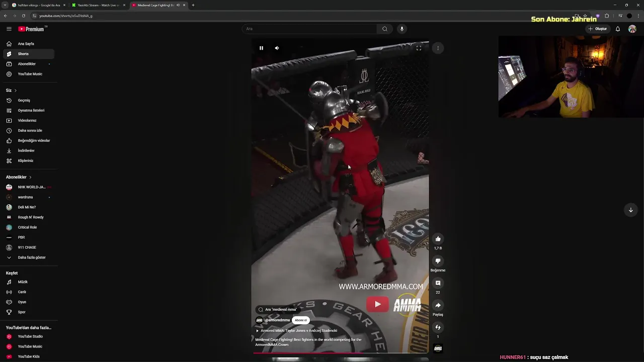This screenshot has height=362, width=644.
Task: Open the tab search dropdown
Action: pos(5,5)
